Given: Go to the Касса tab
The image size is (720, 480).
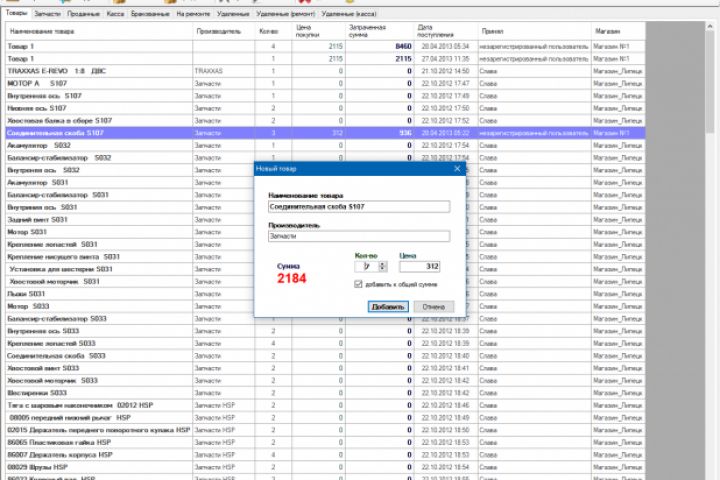Looking at the screenshot, I should pos(115,14).
